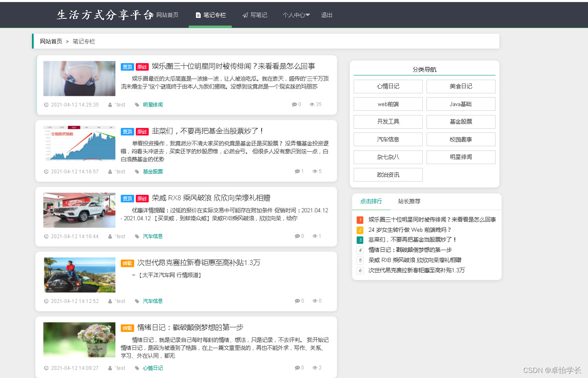Toggle the 置顶 badge on the first article
The image size is (588, 378).
pos(127,66)
